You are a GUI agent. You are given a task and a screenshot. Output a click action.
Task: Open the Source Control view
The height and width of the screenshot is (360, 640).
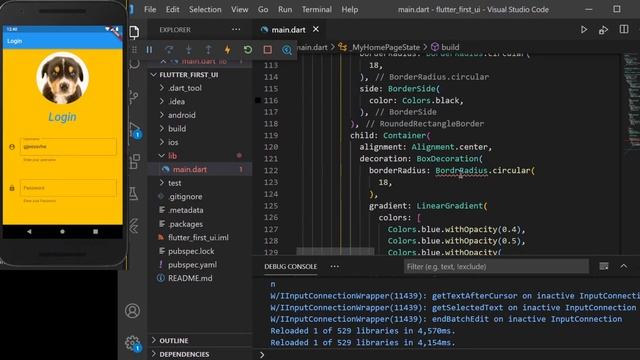[x=134, y=97]
